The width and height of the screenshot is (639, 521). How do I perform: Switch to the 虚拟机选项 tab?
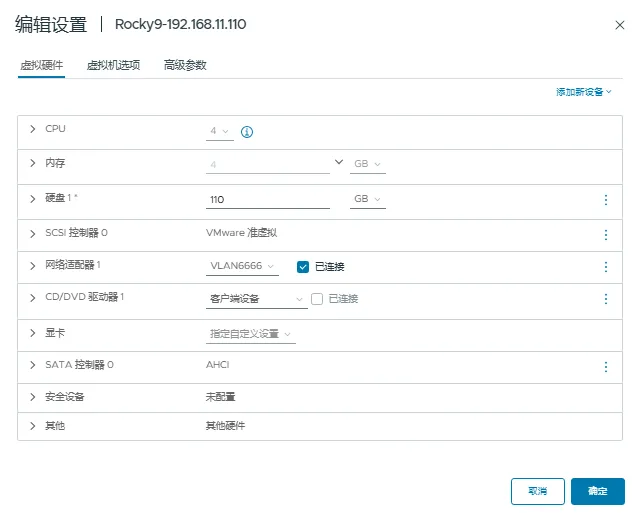(113, 65)
